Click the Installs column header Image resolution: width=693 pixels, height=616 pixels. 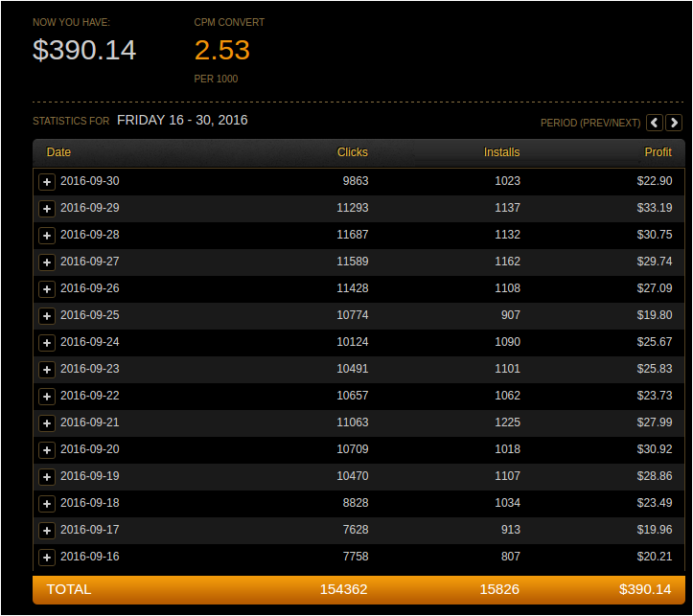(x=501, y=152)
